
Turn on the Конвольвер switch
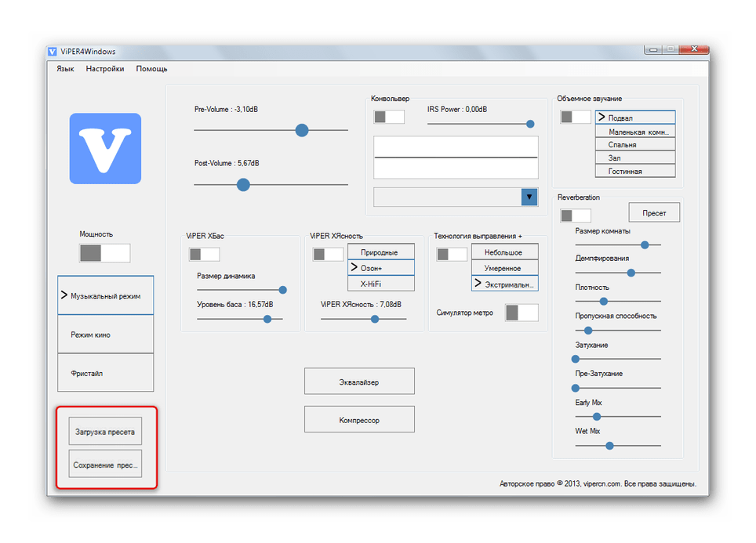point(389,117)
